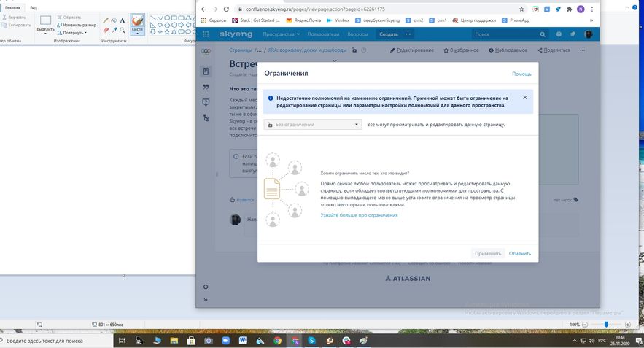Viewport: 644px width, 348px height.
Task: Click Отменить to close the dialog
Action: pos(520,253)
